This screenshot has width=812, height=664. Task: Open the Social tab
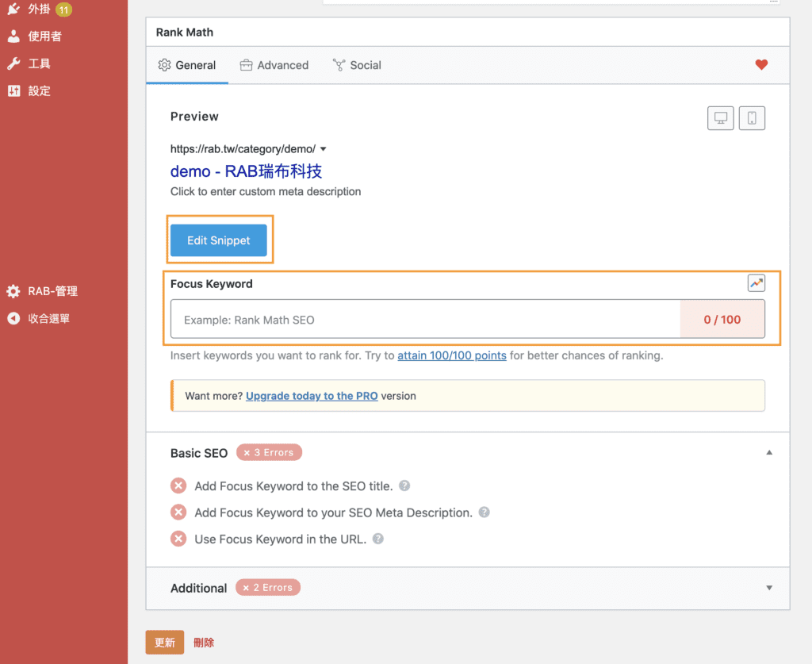click(365, 65)
